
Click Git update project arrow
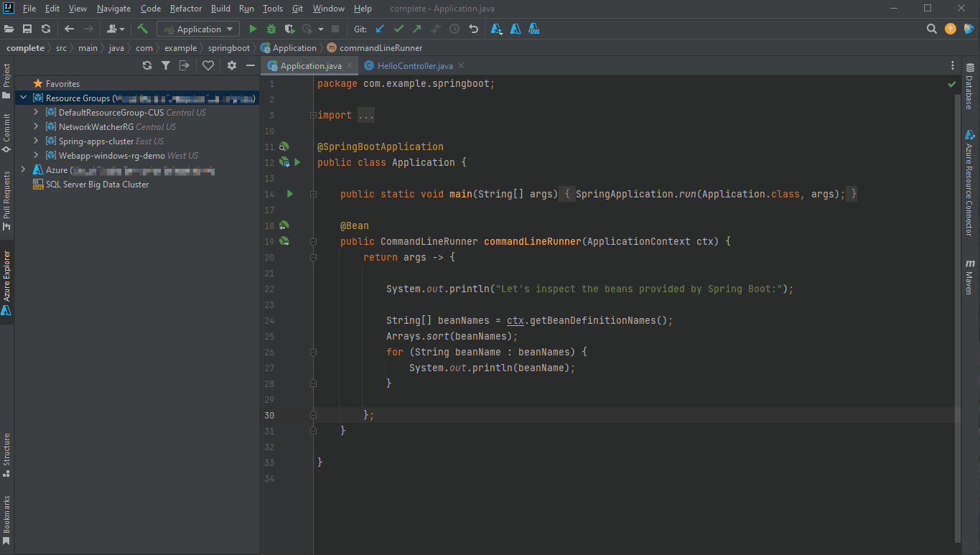(x=380, y=29)
